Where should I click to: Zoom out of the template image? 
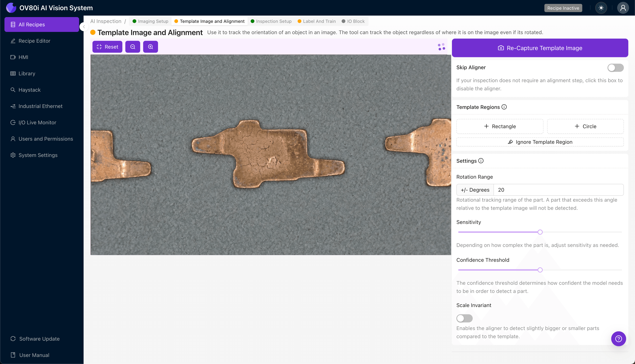click(133, 47)
